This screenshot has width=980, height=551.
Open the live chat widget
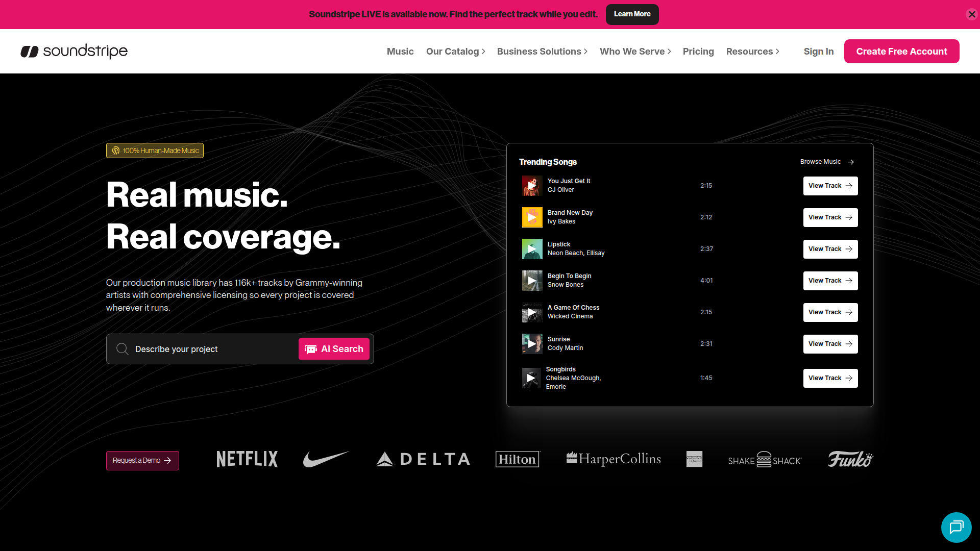(956, 527)
